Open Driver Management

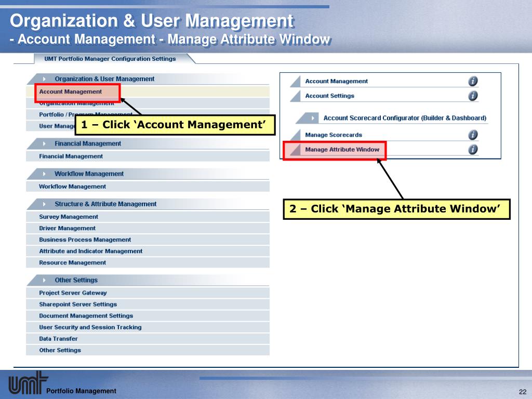(x=148, y=229)
